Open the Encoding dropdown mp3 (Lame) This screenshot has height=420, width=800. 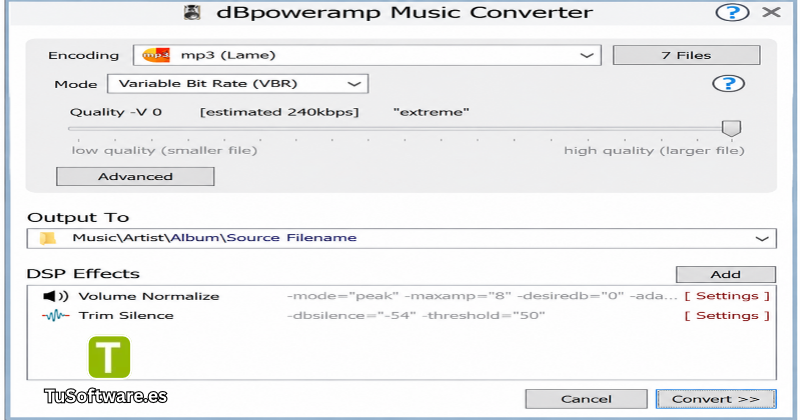point(367,55)
